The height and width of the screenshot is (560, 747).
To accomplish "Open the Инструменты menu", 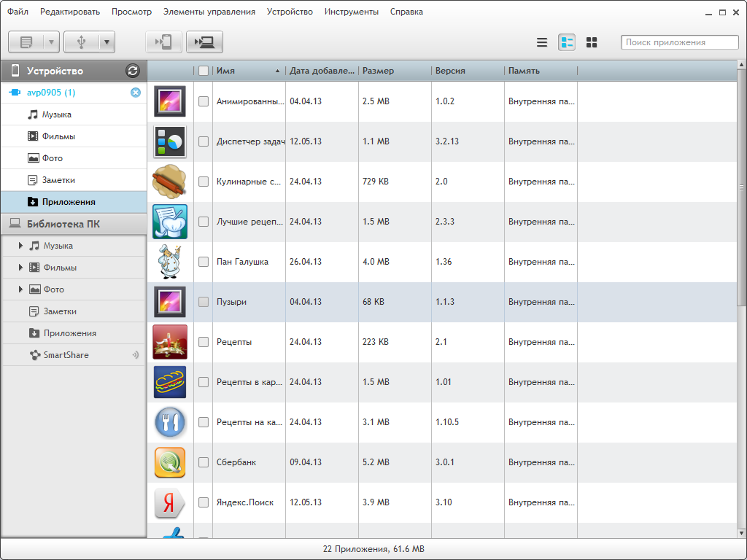I will (x=351, y=12).
